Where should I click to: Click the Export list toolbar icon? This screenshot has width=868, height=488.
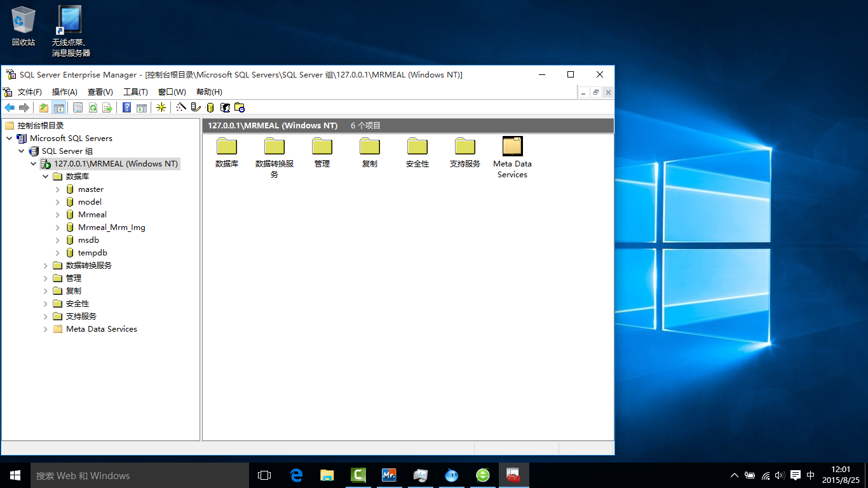pyautogui.click(x=107, y=107)
